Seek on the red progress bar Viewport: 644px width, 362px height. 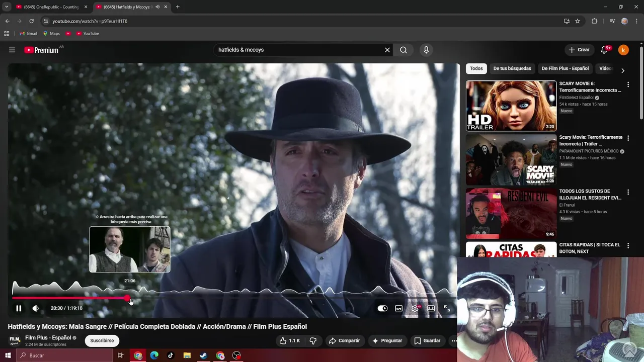pyautogui.click(x=233, y=298)
